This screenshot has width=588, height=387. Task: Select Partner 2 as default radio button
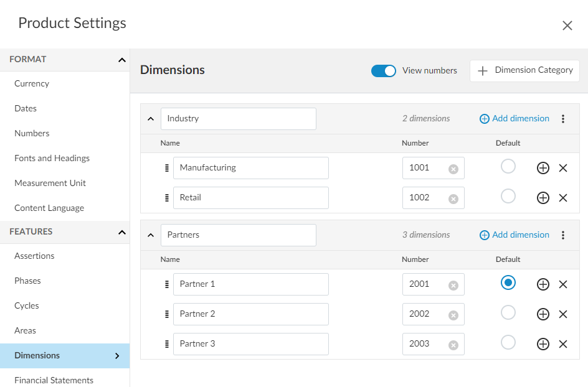point(508,313)
